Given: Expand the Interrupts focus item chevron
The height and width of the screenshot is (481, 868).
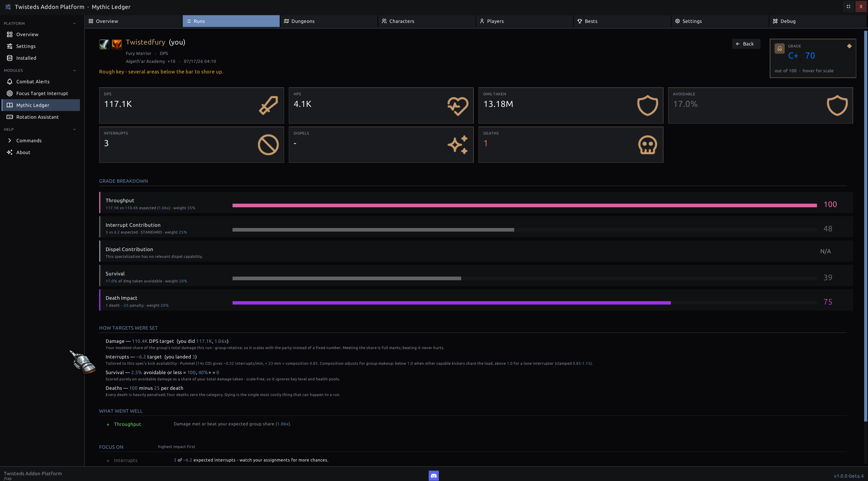Looking at the screenshot, I should coord(108,461).
